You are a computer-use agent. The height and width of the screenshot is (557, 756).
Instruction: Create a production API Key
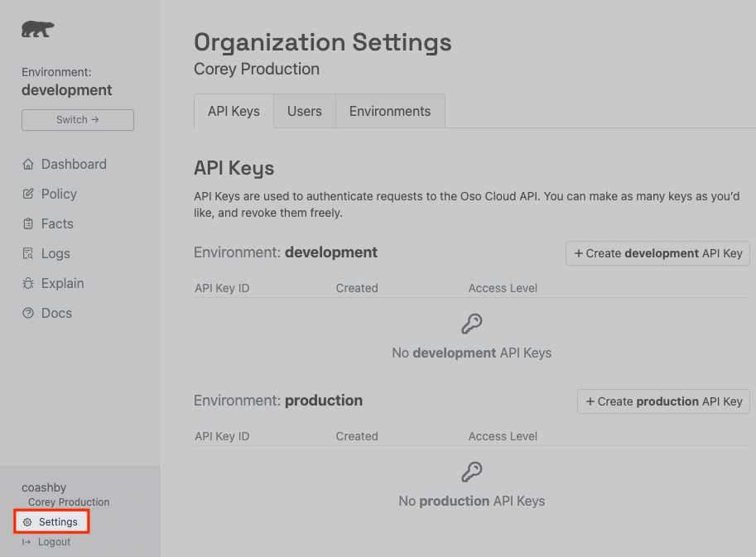663,401
